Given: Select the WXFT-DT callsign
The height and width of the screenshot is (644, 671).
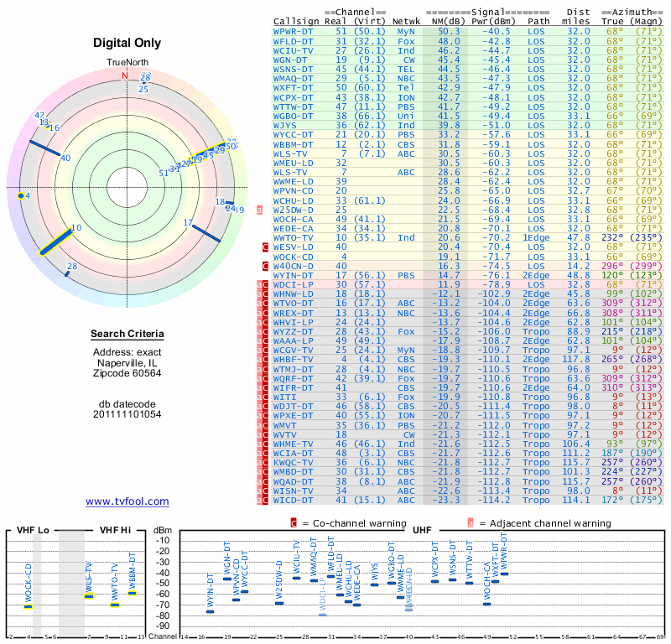Looking at the screenshot, I should (293, 88).
